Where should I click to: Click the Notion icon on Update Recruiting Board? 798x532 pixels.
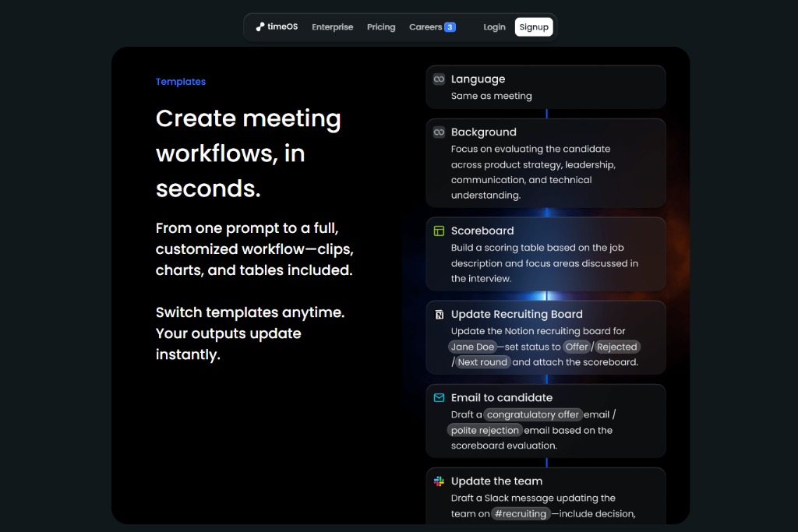(x=439, y=315)
